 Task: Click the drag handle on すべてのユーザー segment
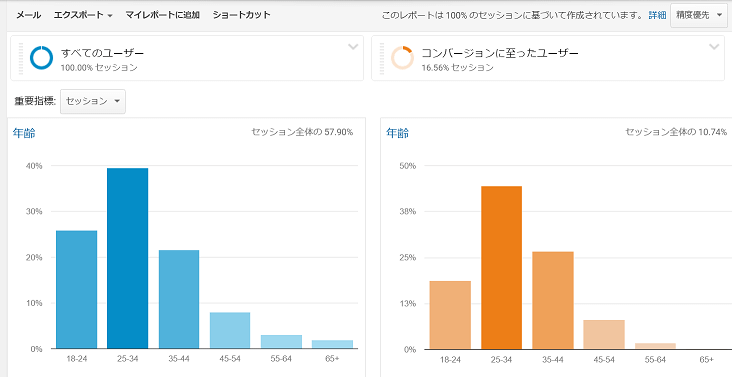pyautogui.click(x=21, y=58)
